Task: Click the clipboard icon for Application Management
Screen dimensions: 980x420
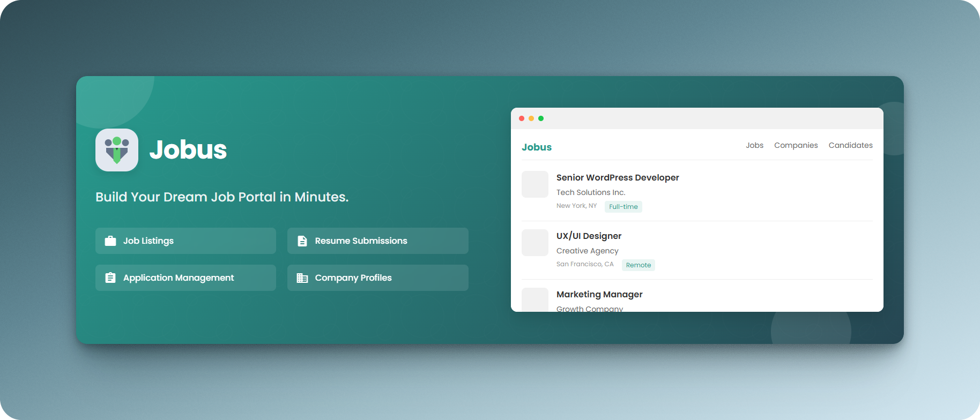Action: tap(110, 277)
